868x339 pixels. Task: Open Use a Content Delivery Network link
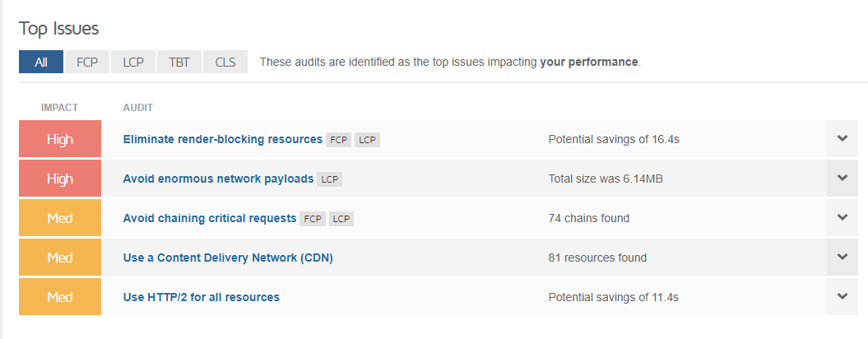[x=228, y=258]
